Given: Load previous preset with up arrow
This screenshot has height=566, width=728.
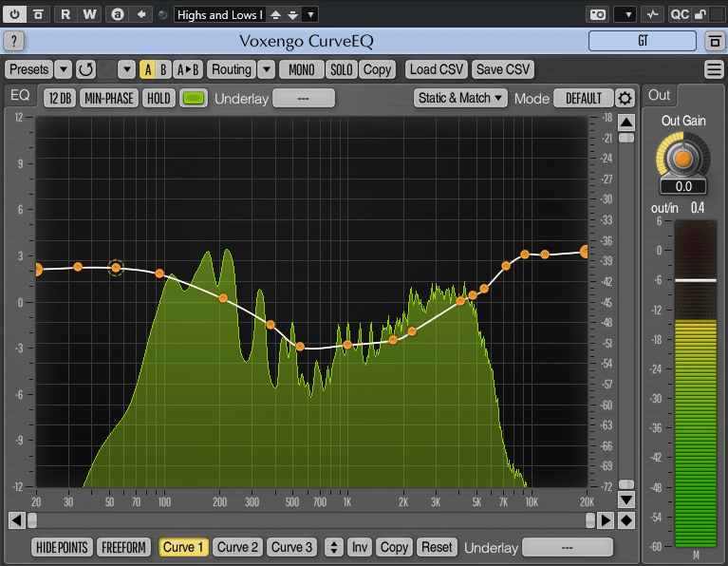Looking at the screenshot, I should pyautogui.click(x=275, y=15).
